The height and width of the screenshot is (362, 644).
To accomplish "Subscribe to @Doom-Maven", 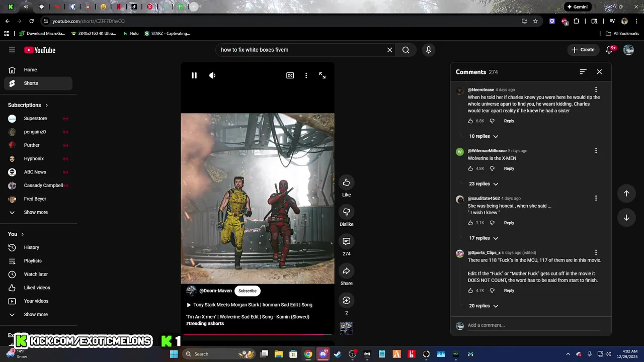I will click(x=248, y=291).
